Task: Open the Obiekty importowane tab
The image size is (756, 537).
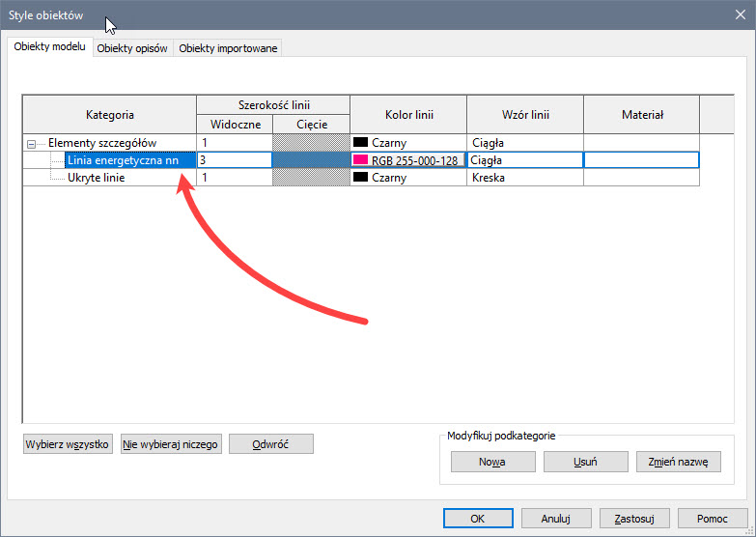Action: [x=228, y=48]
